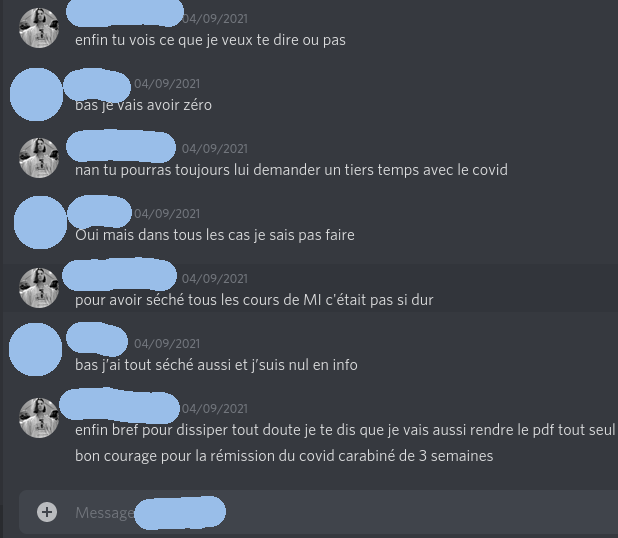Open avatar beside 'pour avoir séché tous' message
The image size is (618, 538).
point(39,288)
